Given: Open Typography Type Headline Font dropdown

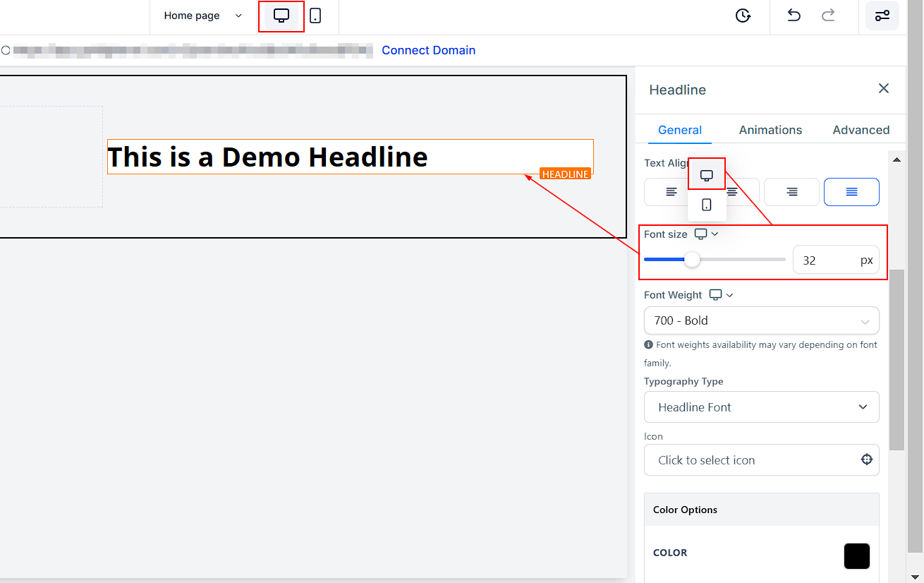Looking at the screenshot, I should (x=762, y=407).
